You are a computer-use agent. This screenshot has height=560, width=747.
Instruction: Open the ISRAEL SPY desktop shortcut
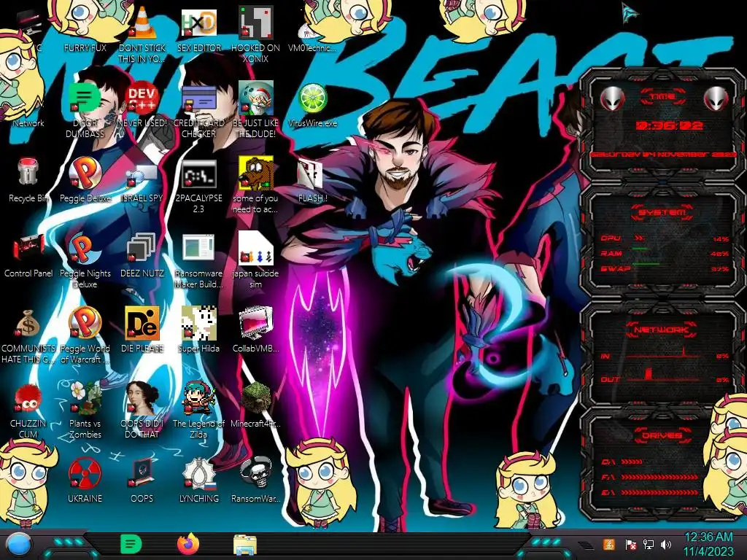pos(142,175)
